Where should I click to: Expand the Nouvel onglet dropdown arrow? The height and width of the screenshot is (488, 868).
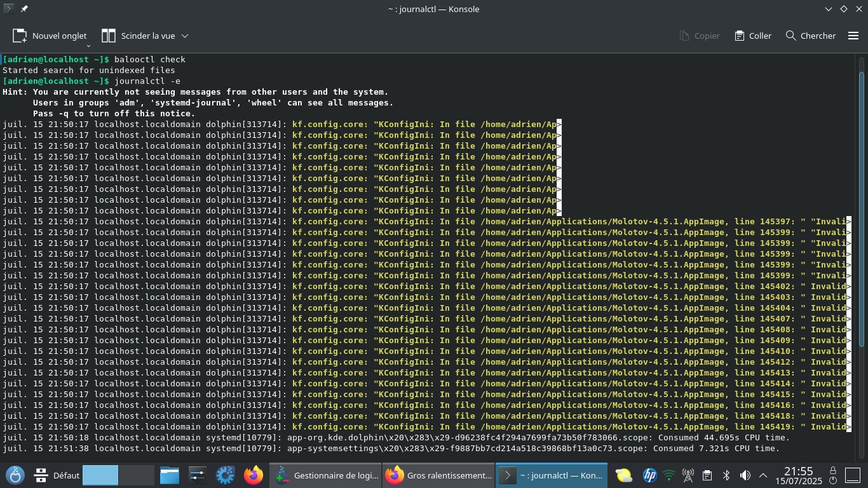coord(88,46)
